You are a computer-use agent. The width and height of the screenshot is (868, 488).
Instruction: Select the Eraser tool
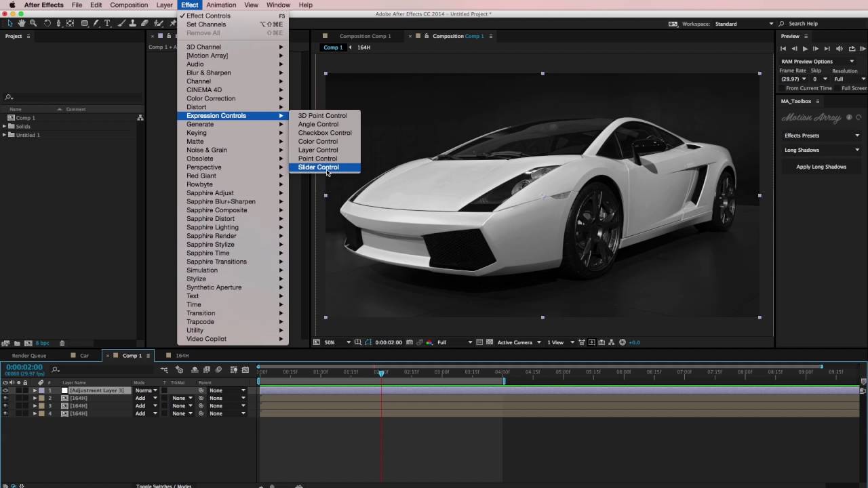click(144, 23)
